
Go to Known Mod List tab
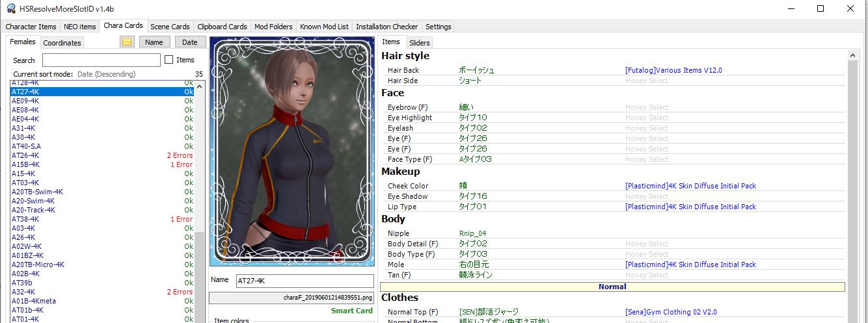(324, 27)
